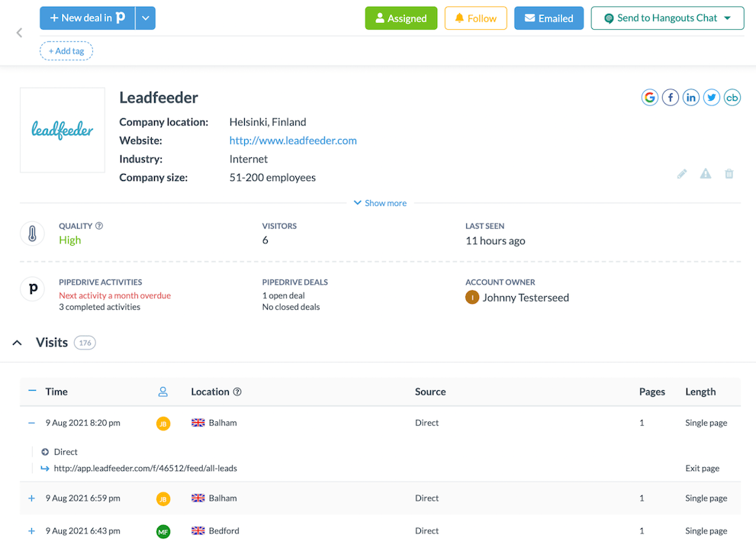Viewport: 756px width, 545px height.
Task: Click the UK flag on Bedford visit
Action: (x=198, y=530)
